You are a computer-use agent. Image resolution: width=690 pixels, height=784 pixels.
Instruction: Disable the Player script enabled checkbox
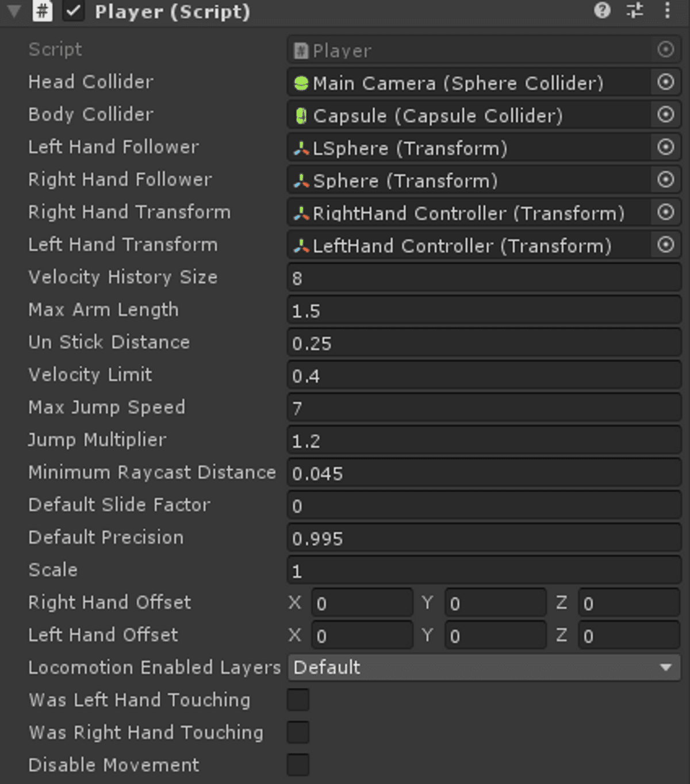coord(74,11)
